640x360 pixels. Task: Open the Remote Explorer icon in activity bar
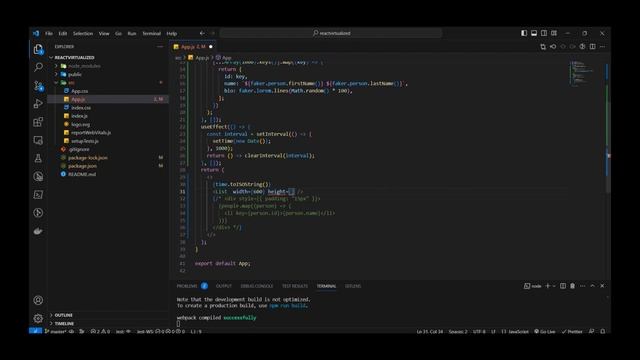pos(38,140)
